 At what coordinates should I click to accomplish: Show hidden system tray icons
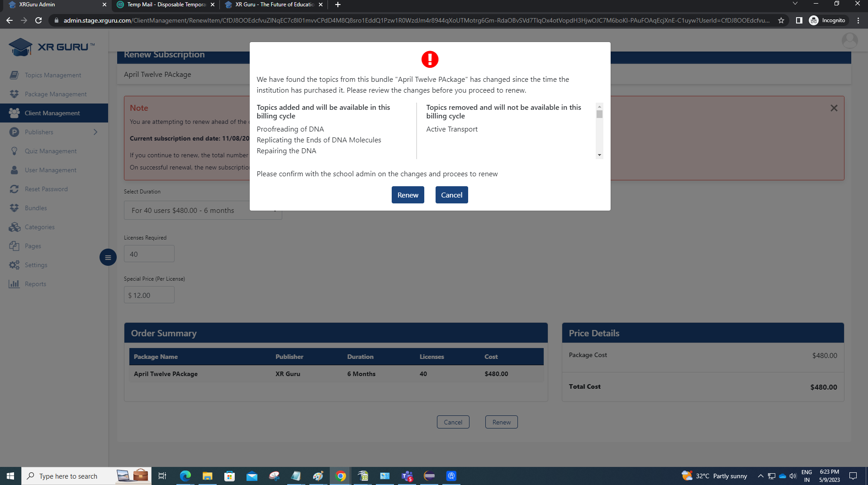(x=760, y=476)
